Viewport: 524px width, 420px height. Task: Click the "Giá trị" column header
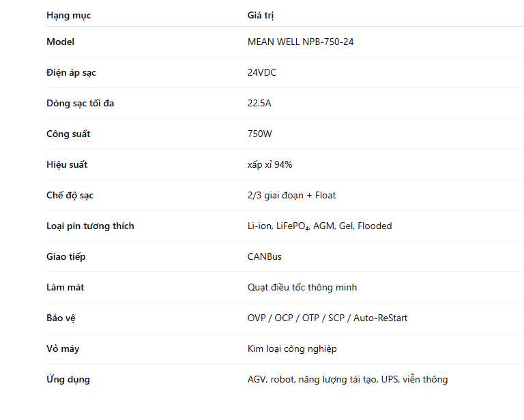pyautogui.click(x=261, y=15)
